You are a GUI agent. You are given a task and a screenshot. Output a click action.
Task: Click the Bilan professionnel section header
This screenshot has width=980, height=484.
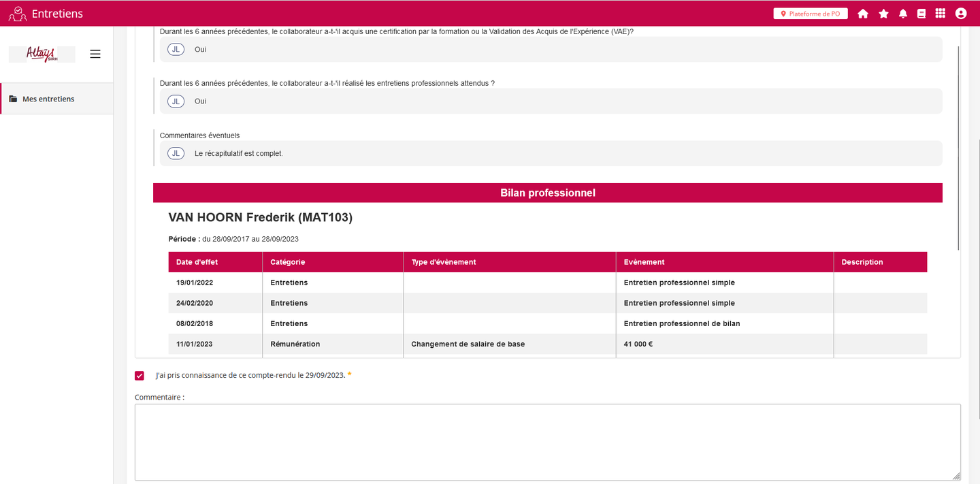(547, 193)
